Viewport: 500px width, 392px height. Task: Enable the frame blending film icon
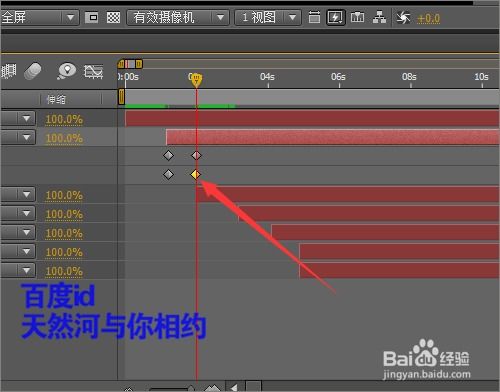tap(9, 71)
